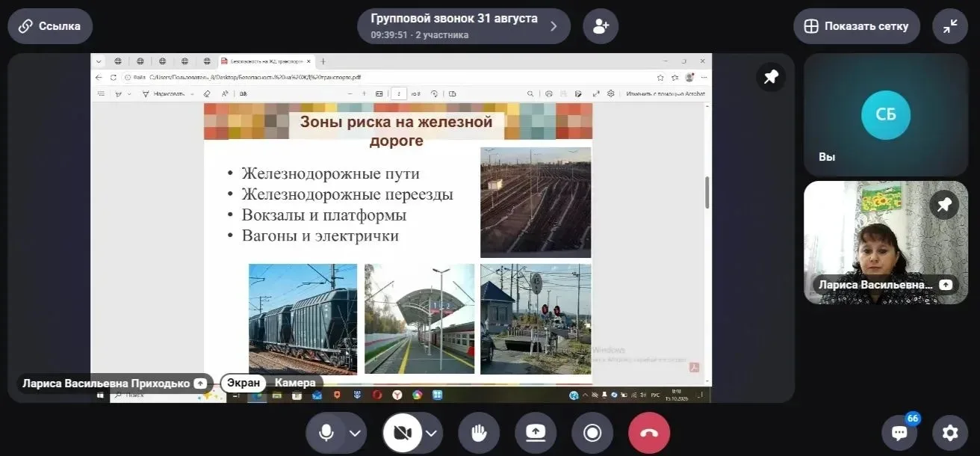Open the Windows Start menu in shared screen
This screenshot has width=980, height=456.
pos(100,395)
